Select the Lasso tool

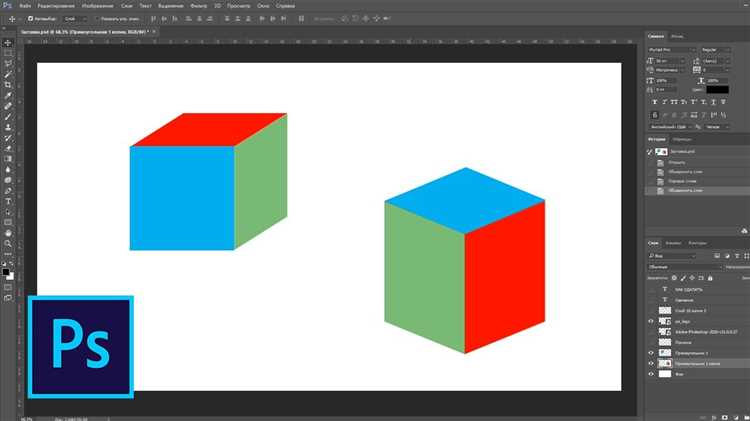[x=8, y=64]
